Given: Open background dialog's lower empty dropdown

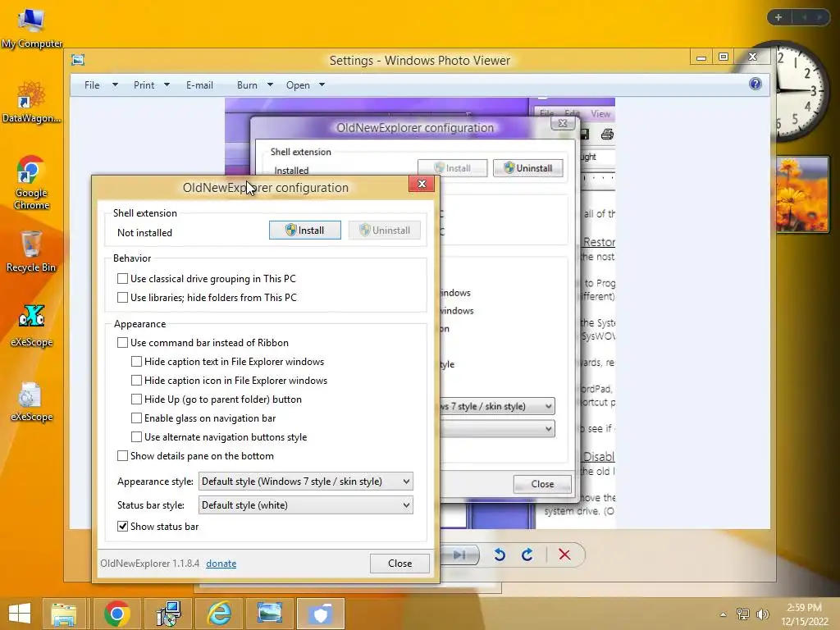Looking at the screenshot, I should tap(497, 428).
